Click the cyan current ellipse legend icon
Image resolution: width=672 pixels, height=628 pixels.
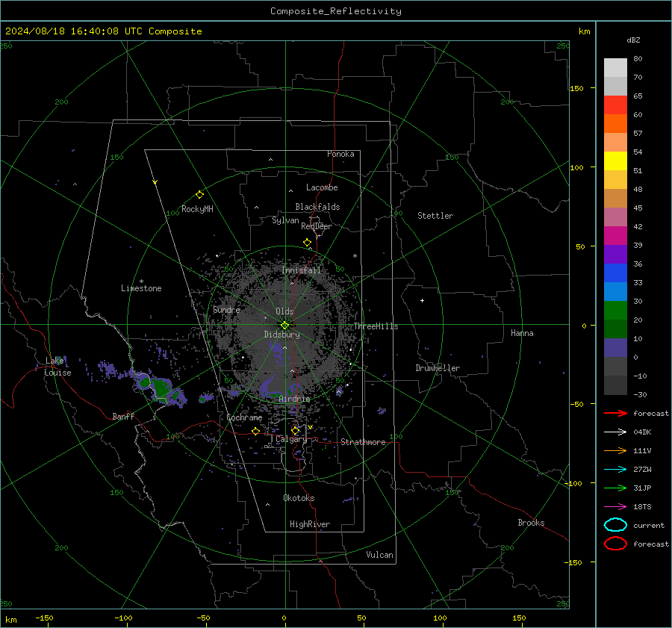[x=615, y=525]
